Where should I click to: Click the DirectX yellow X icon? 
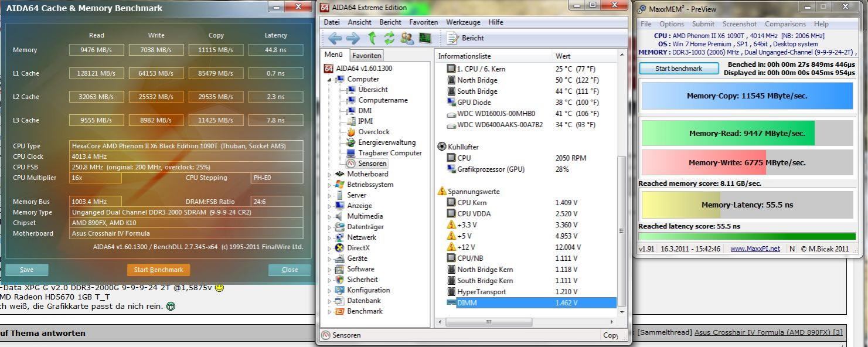[339, 248]
